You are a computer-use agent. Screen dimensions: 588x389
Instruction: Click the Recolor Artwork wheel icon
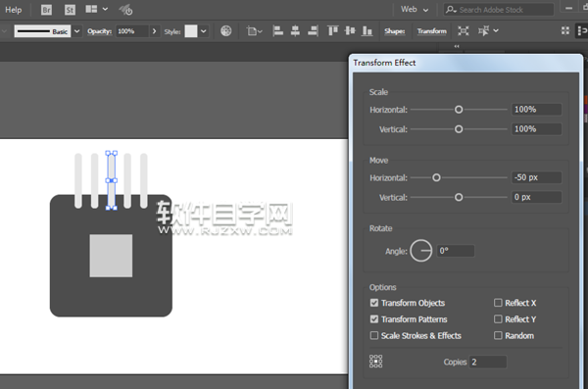[225, 30]
